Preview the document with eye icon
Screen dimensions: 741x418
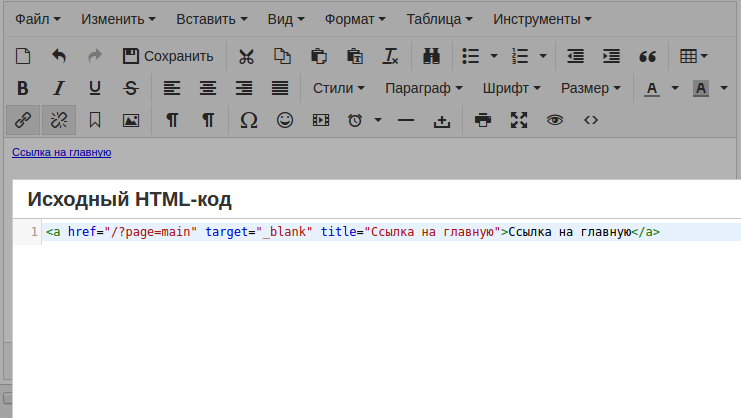click(555, 120)
